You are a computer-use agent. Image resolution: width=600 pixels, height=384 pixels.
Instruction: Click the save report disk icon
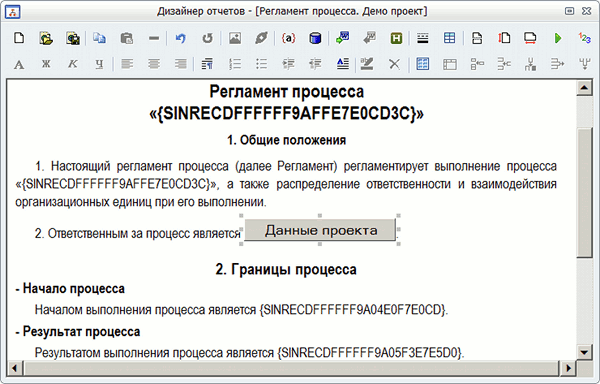(x=73, y=38)
